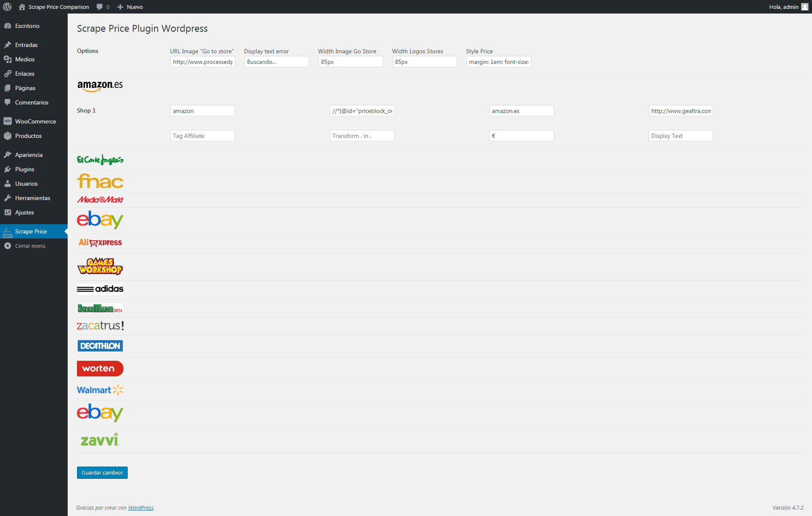812x516 pixels.
Task: Collapse menu via Cerrar menú arrow icon
Action: click(x=8, y=246)
